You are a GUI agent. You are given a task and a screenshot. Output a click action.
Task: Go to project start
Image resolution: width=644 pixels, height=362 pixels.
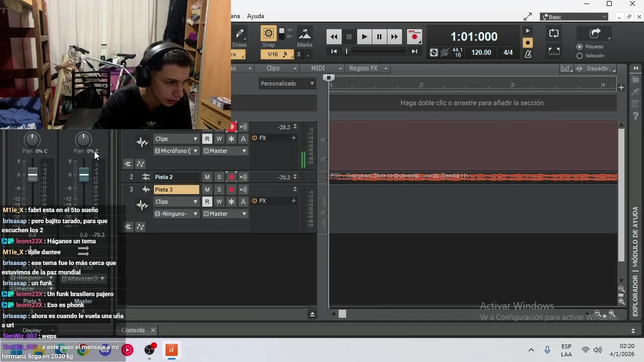(334, 51)
